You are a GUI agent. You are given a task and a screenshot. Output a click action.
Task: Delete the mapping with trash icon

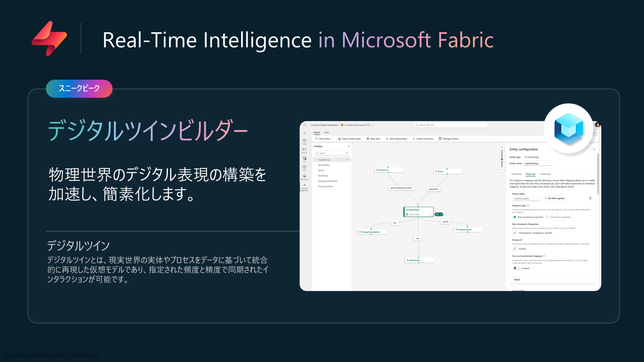tap(590, 198)
